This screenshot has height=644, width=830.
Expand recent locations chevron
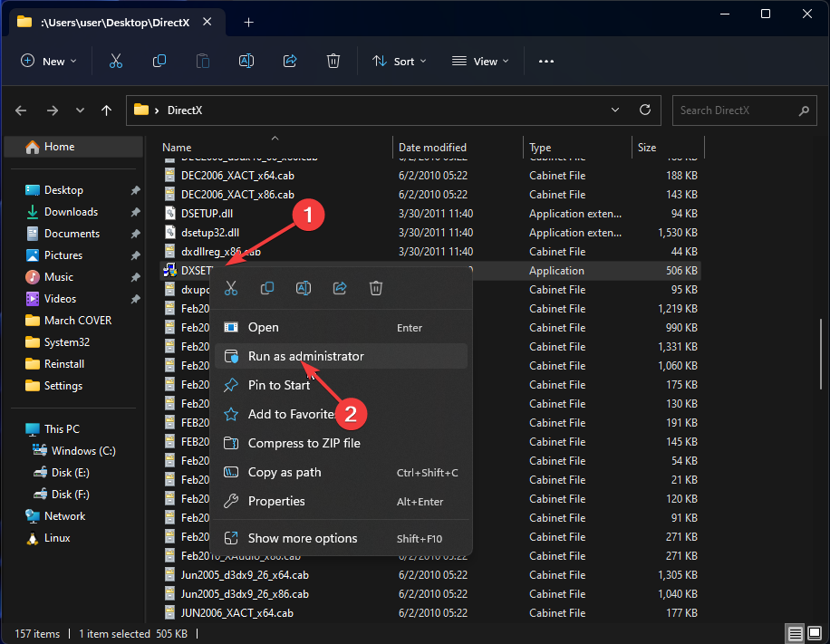click(x=80, y=111)
